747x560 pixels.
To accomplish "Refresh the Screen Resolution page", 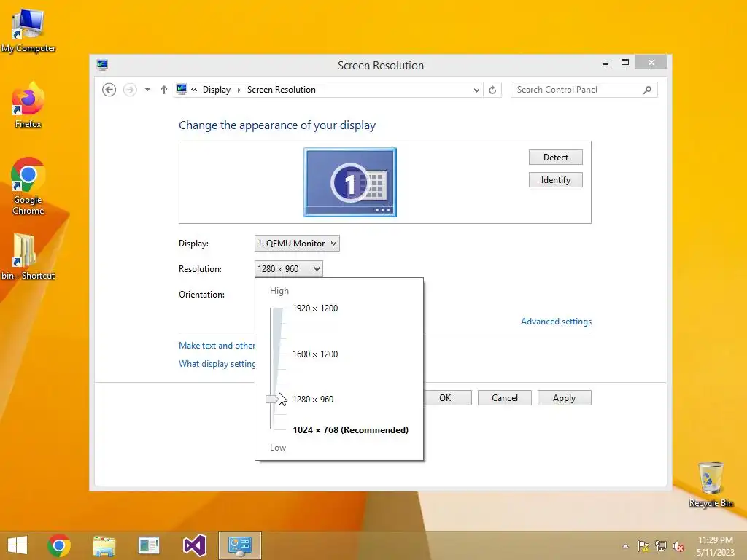I will [x=492, y=90].
